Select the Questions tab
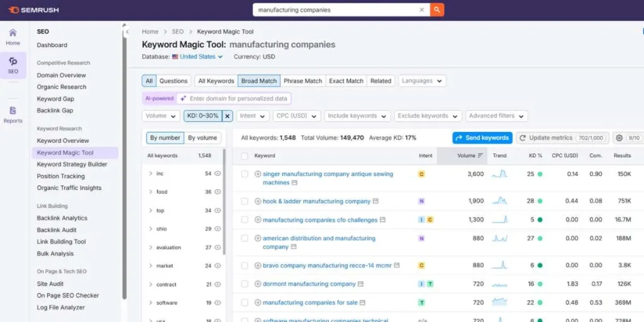 click(x=174, y=81)
